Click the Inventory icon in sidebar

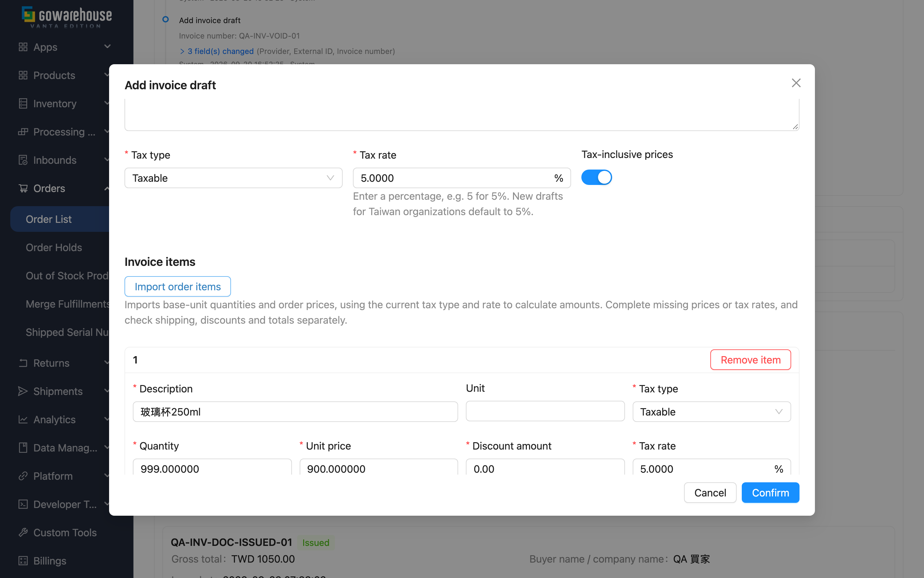tap(23, 104)
